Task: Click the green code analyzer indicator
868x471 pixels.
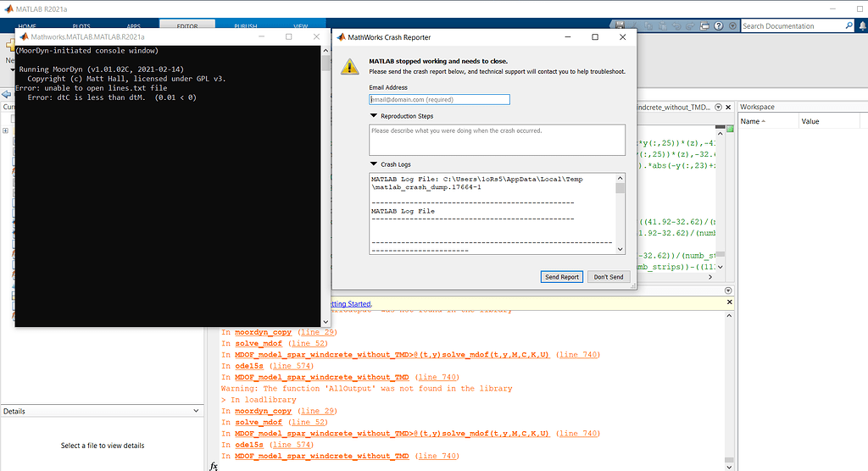Action: pos(730,129)
